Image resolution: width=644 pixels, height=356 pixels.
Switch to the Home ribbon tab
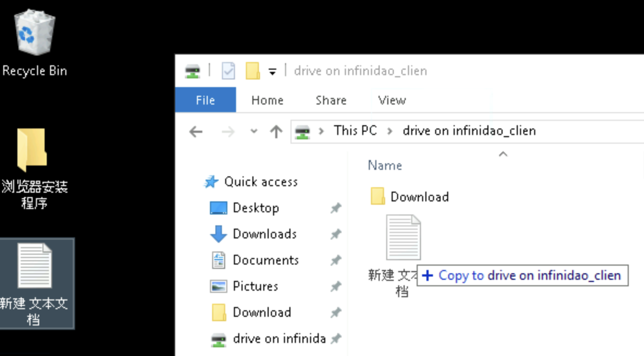(267, 100)
